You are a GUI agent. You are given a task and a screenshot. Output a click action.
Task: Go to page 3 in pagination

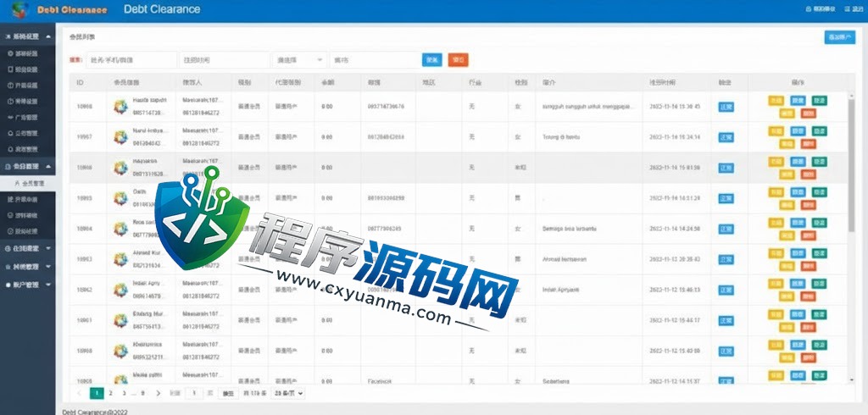pyautogui.click(x=124, y=393)
